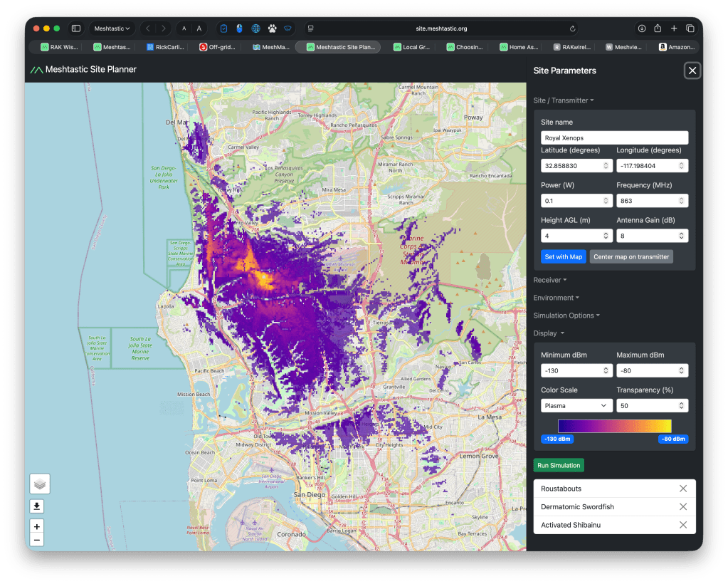The image size is (728, 584).
Task: Collapse the Site / Transmitter section
Action: coord(564,100)
